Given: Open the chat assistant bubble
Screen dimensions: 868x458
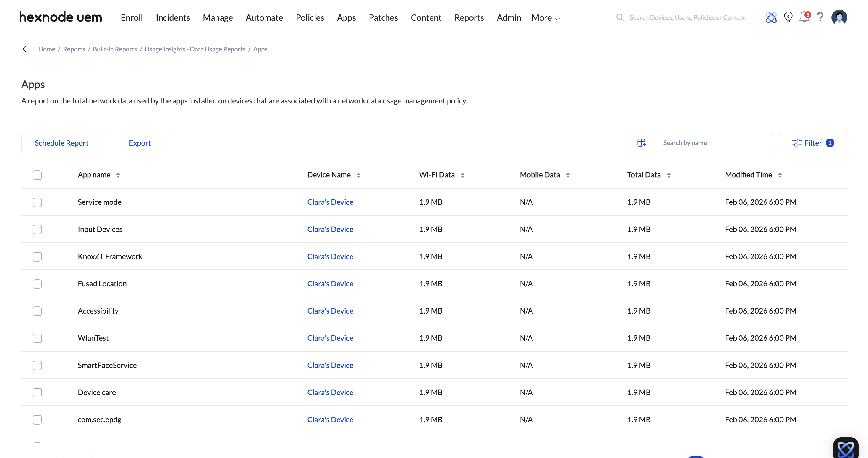Looking at the screenshot, I should [x=846, y=449].
